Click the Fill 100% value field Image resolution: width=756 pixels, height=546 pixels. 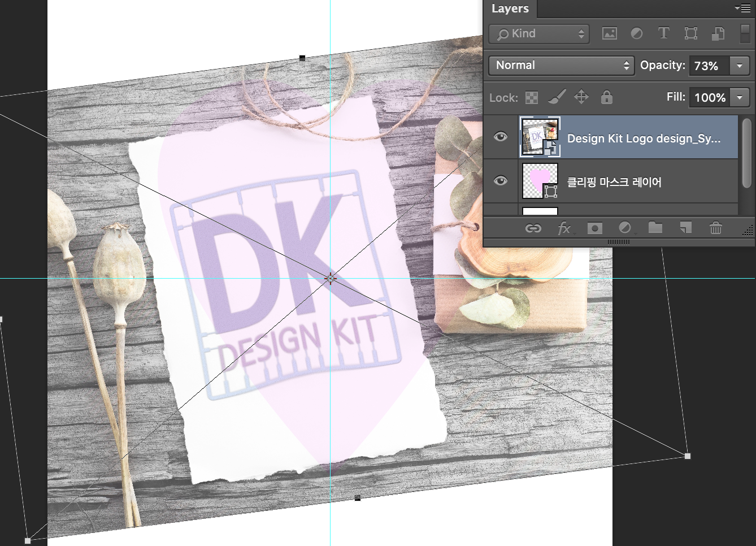710,98
